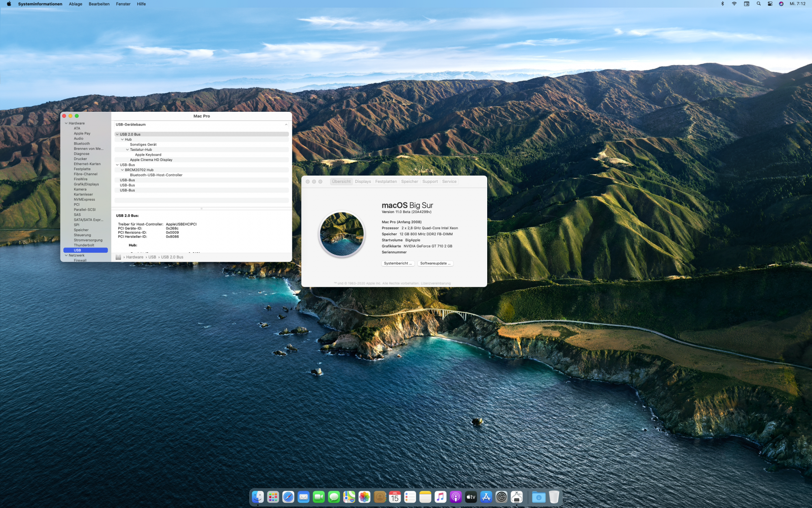Collapse the BRCM20702 Hub node
The height and width of the screenshot is (508, 812).
click(x=122, y=170)
